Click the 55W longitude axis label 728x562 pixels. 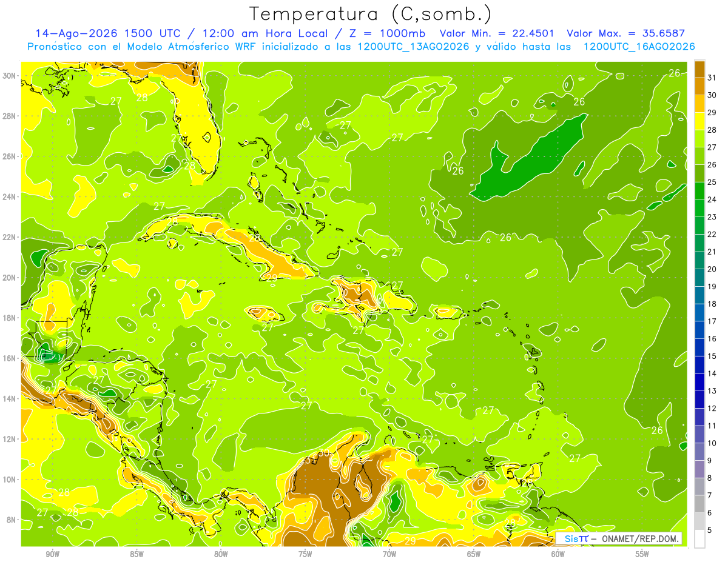tap(642, 555)
